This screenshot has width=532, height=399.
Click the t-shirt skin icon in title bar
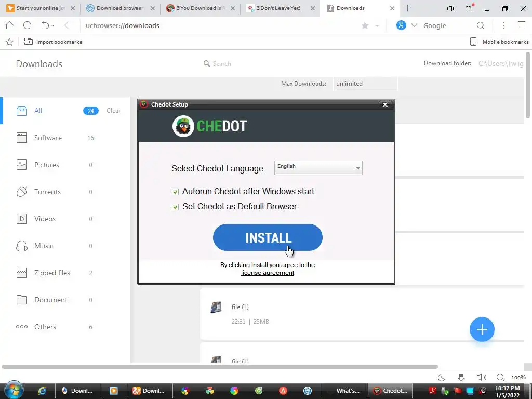pyautogui.click(x=469, y=8)
